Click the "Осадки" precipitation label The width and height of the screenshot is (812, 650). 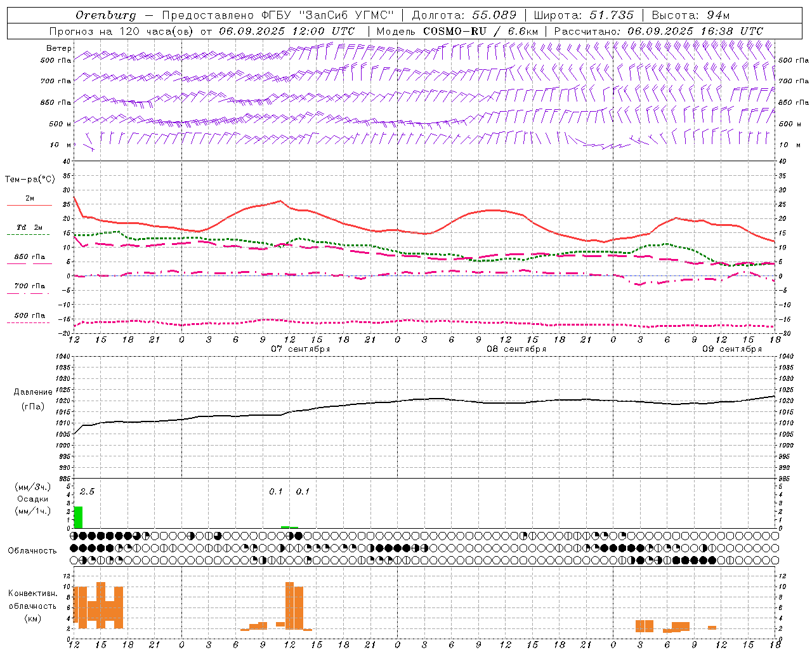pos(33,499)
